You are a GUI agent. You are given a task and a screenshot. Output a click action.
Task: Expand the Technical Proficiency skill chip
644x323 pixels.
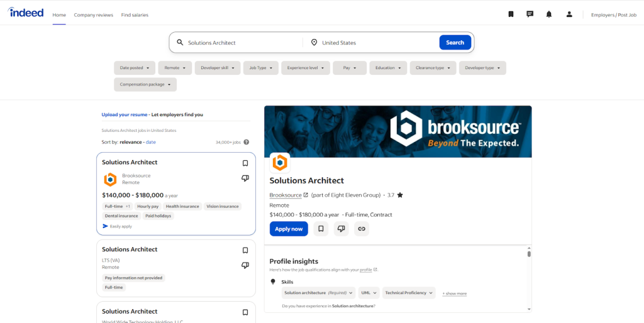[409, 293]
